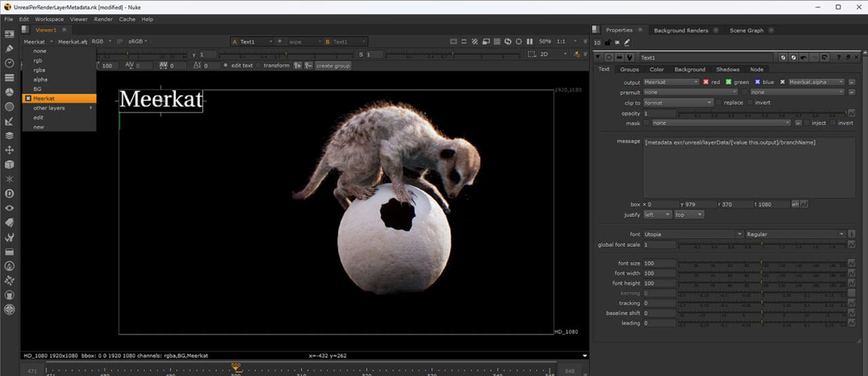Screen dimensions: 868x376
Task: Adjust the font size slider
Action: 762,264
